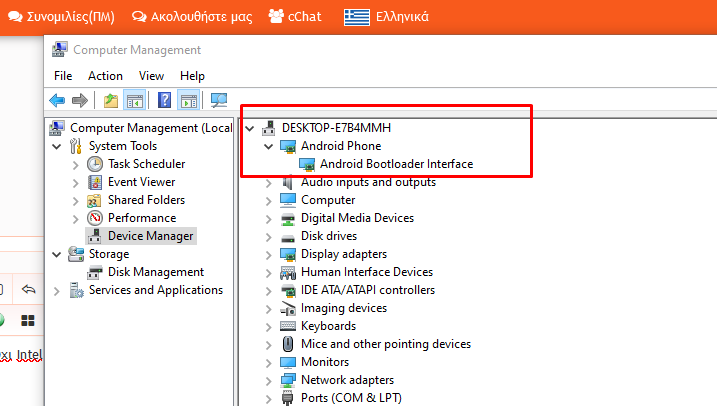Select Android Bootloader Interface device
Viewport: 717px width, 406px height.
[x=396, y=164]
